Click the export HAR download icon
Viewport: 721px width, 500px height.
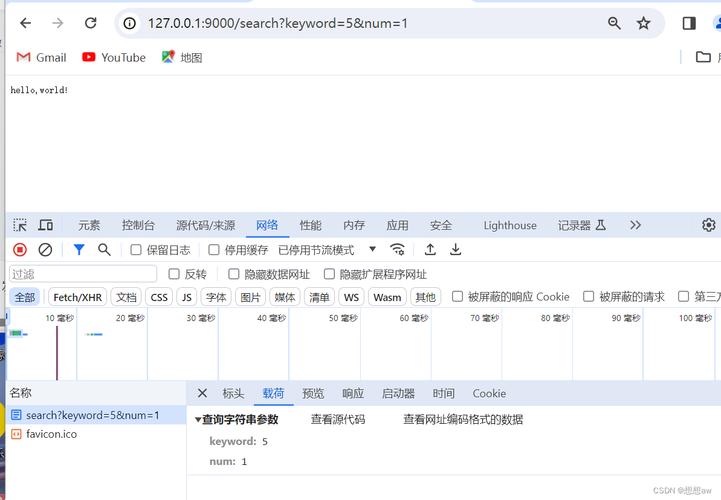coord(456,250)
